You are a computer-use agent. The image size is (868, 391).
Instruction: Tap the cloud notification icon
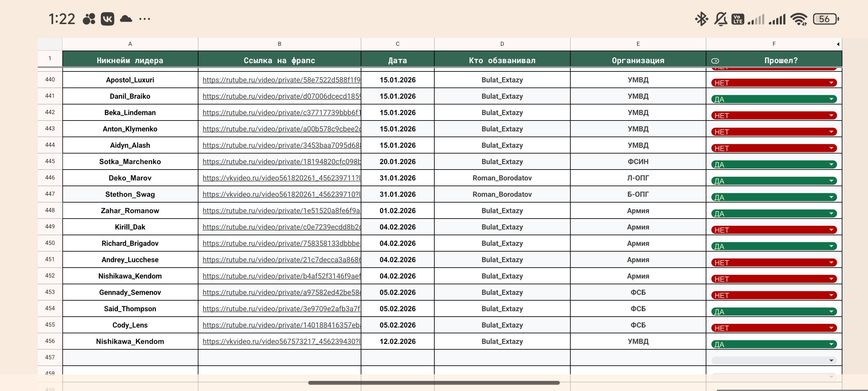126,19
